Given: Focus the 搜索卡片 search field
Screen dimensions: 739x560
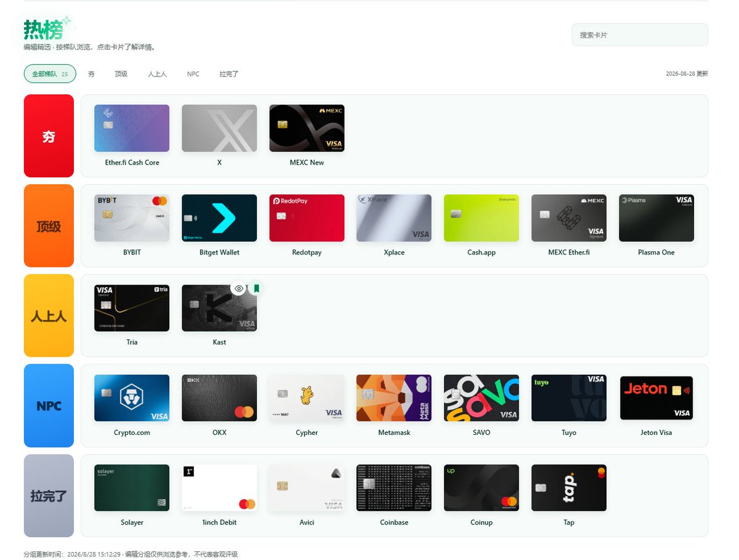Looking at the screenshot, I should 640,35.
